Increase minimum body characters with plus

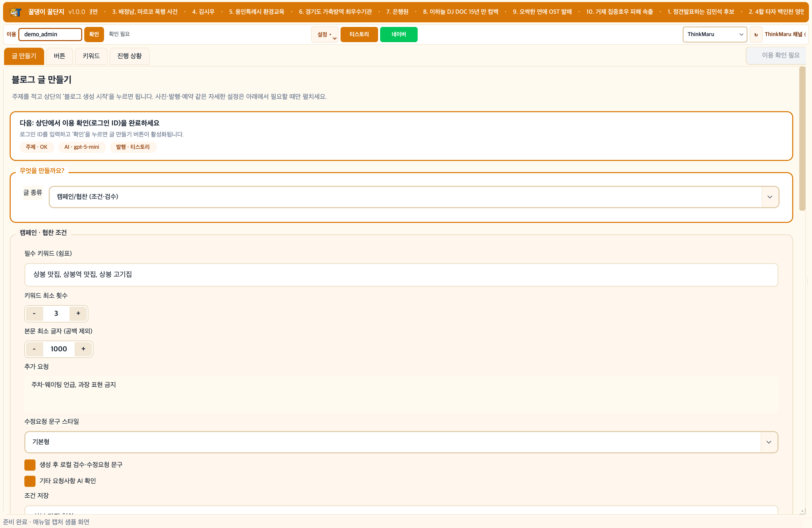pyautogui.click(x=83, y=349)
